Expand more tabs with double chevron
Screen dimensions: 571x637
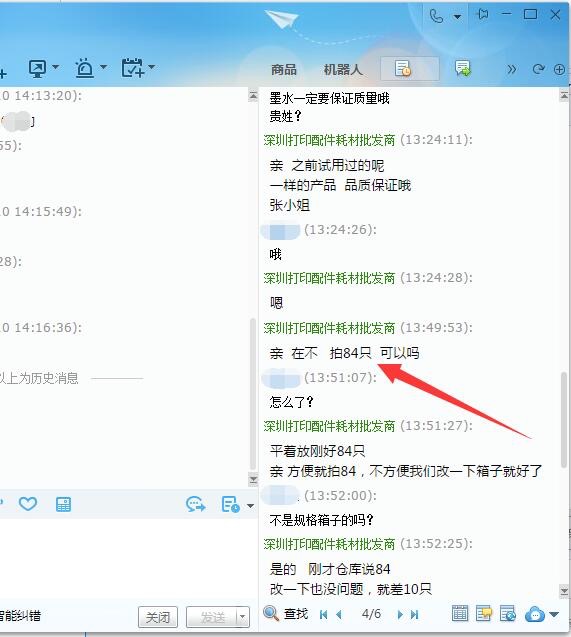512,69
